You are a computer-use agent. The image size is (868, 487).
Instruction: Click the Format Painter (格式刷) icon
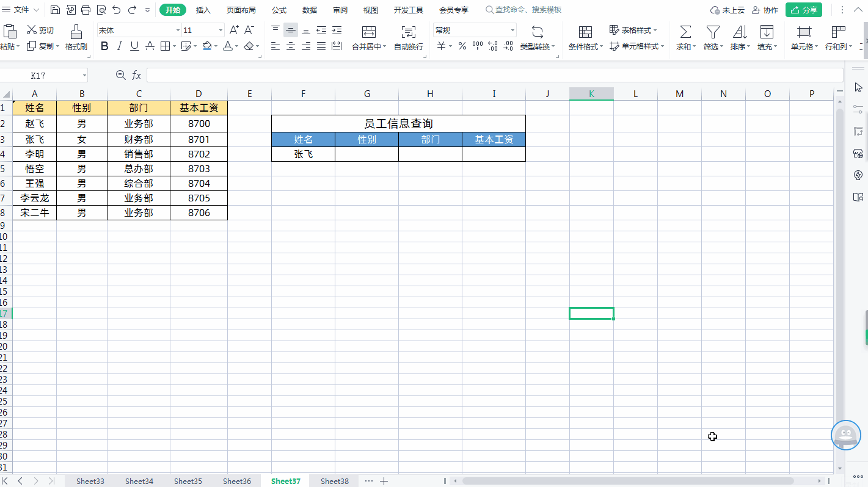(x=76, y=32)
